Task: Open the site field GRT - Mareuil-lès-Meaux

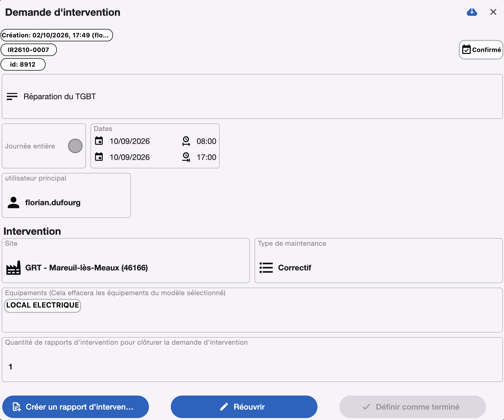Action: (126, 261)
